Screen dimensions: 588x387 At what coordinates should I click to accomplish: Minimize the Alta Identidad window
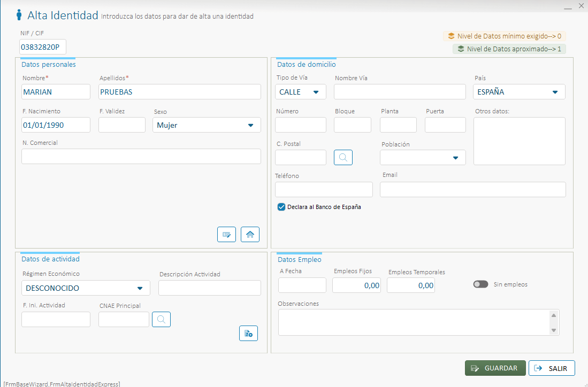coord(568,7)
